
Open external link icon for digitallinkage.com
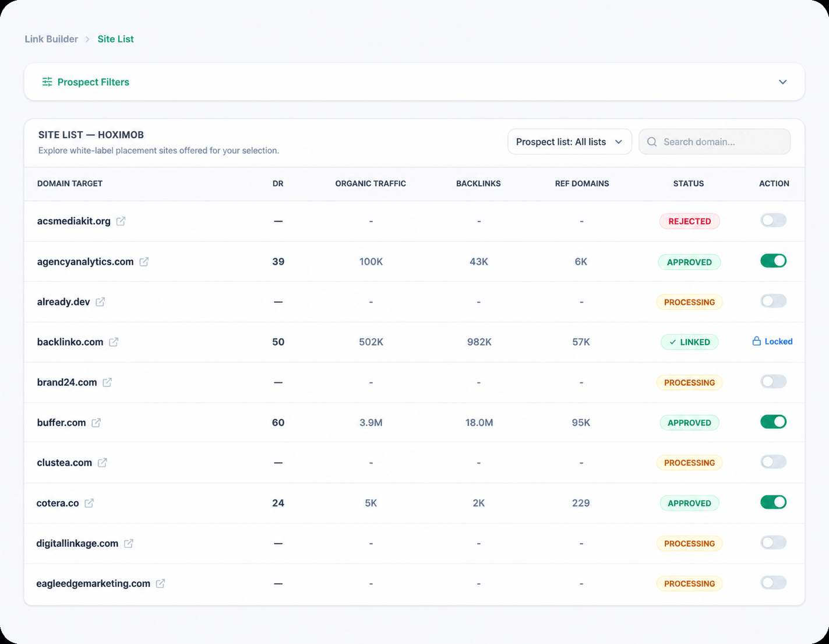pyautogui.click(x=129, y=543)
